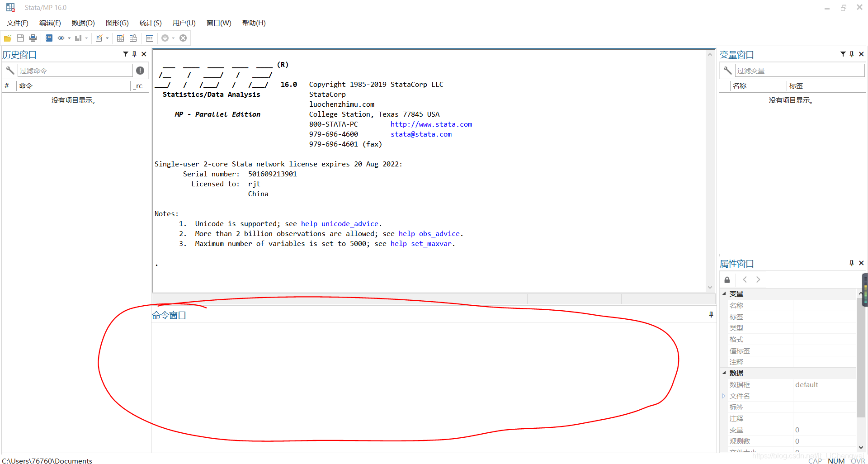The width and height of the screenshot is (868, 464).
Task: Click the previous variable arrow in properties
Action: coord(745,279)
